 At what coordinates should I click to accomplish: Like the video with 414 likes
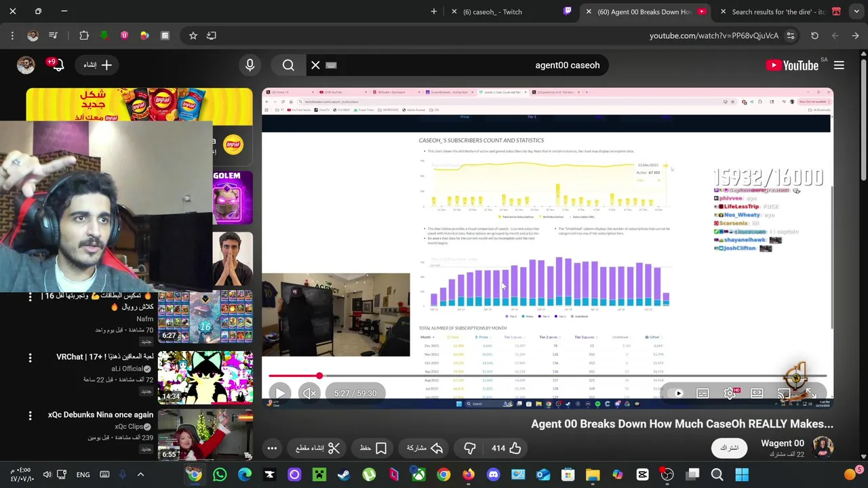[x=507, y=448]
